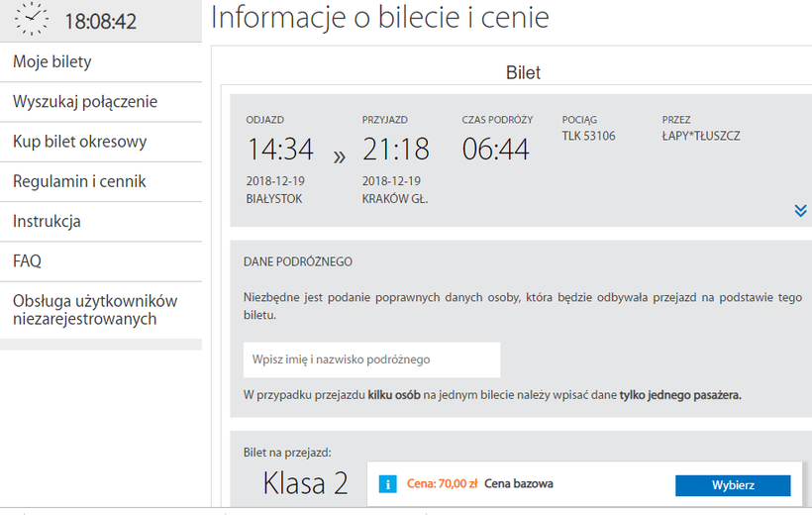Image resolution: width=812 pixels, height=515 pixels.
Task: Focus the passenger name input field
Action: pos(371,360)
